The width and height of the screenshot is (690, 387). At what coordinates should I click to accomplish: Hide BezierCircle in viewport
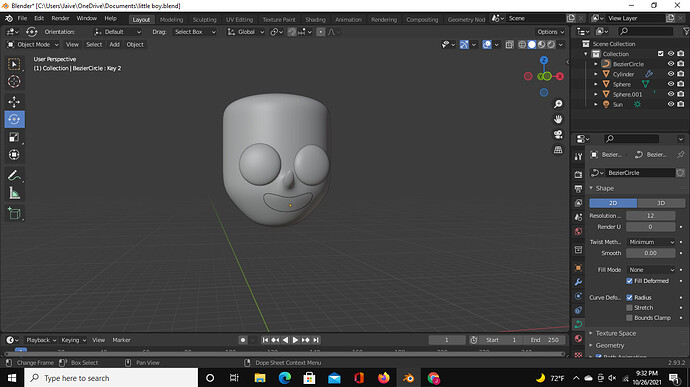point(671,64)
